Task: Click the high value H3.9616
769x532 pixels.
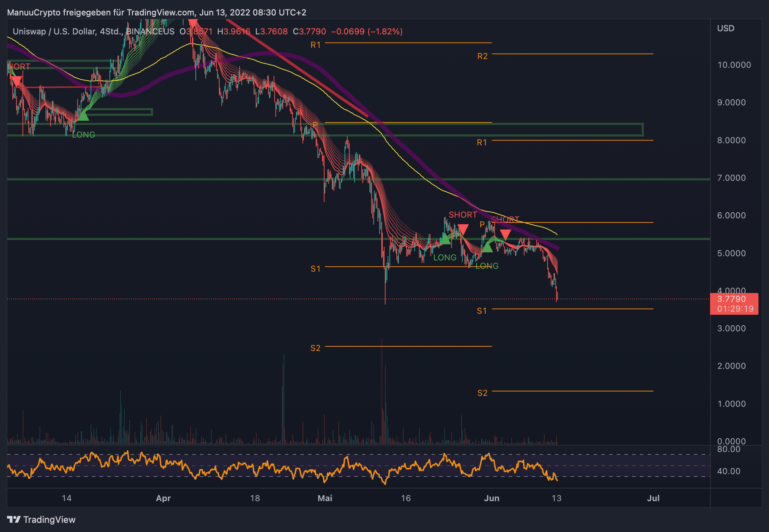Action: point(234,32)
